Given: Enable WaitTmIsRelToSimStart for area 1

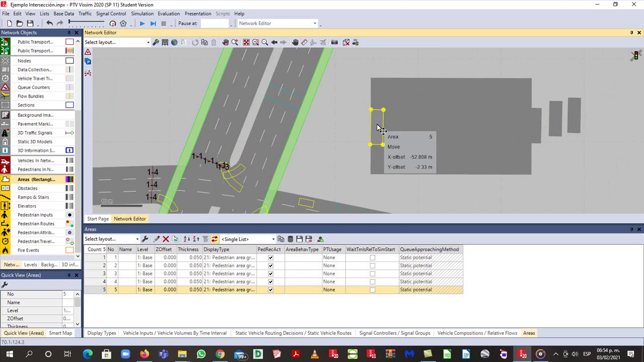Looking at the screenshot, I should coord(372,257).
